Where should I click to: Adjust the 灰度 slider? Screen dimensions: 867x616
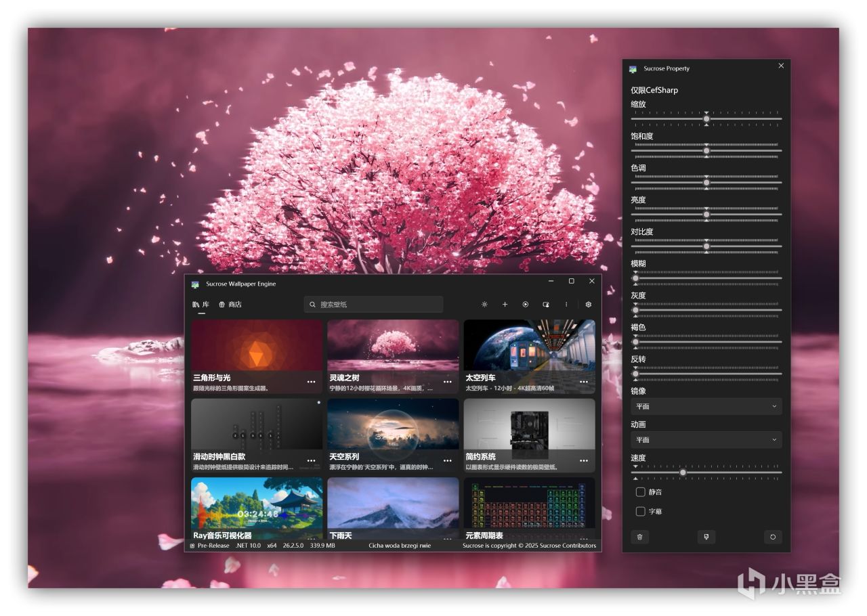[706, 309]
